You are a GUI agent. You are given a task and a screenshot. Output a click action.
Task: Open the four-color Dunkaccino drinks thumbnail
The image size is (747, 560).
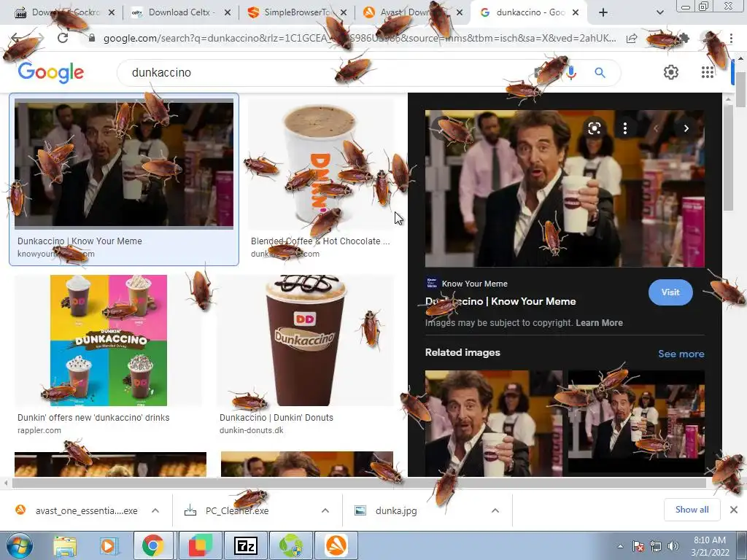(109, 341)
